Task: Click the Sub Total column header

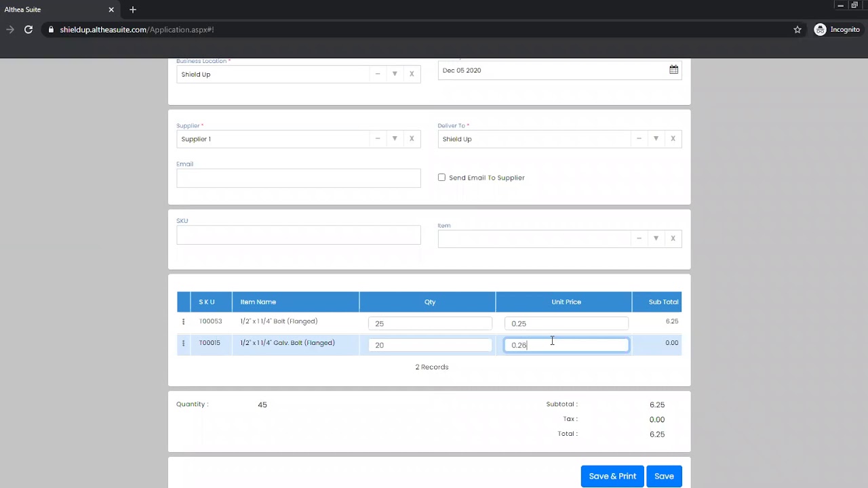Action: coord(657,302)
